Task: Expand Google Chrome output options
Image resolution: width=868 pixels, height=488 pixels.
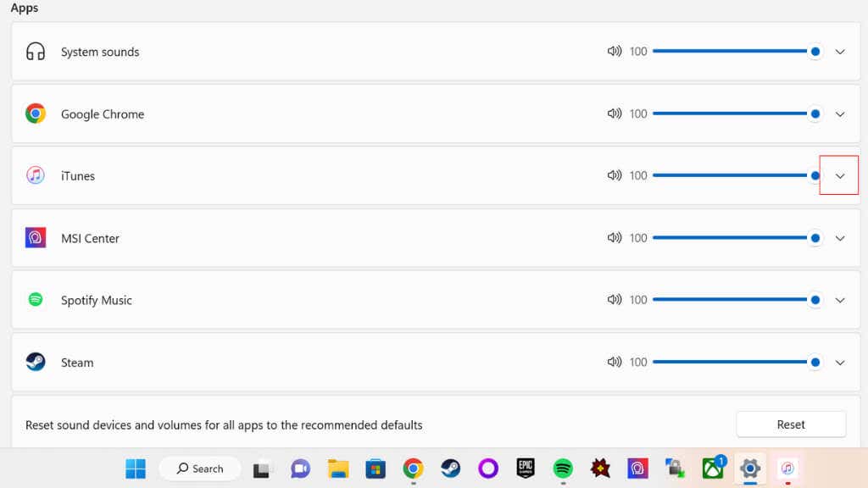Action: [x=840, y=114]
